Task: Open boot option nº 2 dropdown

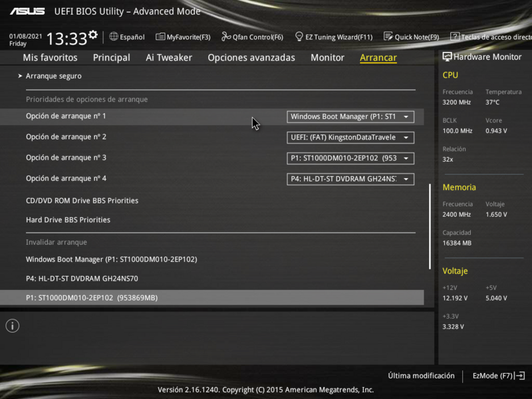Action: [350, 138]
